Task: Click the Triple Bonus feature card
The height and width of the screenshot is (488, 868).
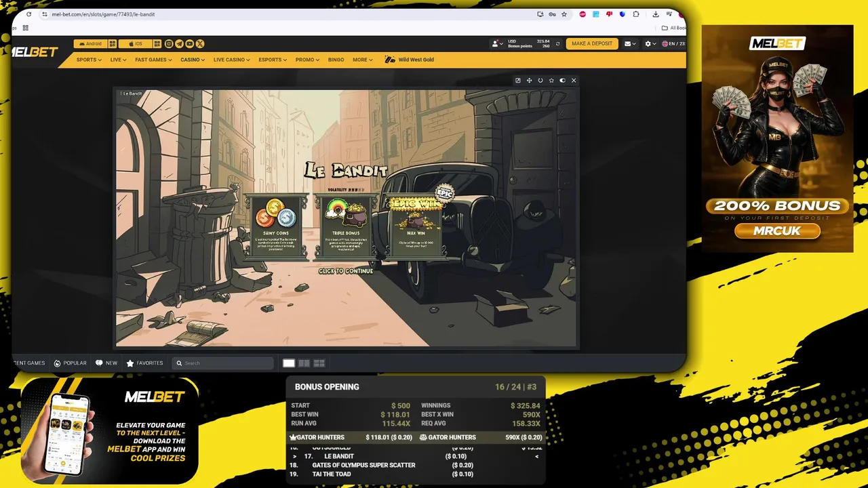Action: (346, 226)
